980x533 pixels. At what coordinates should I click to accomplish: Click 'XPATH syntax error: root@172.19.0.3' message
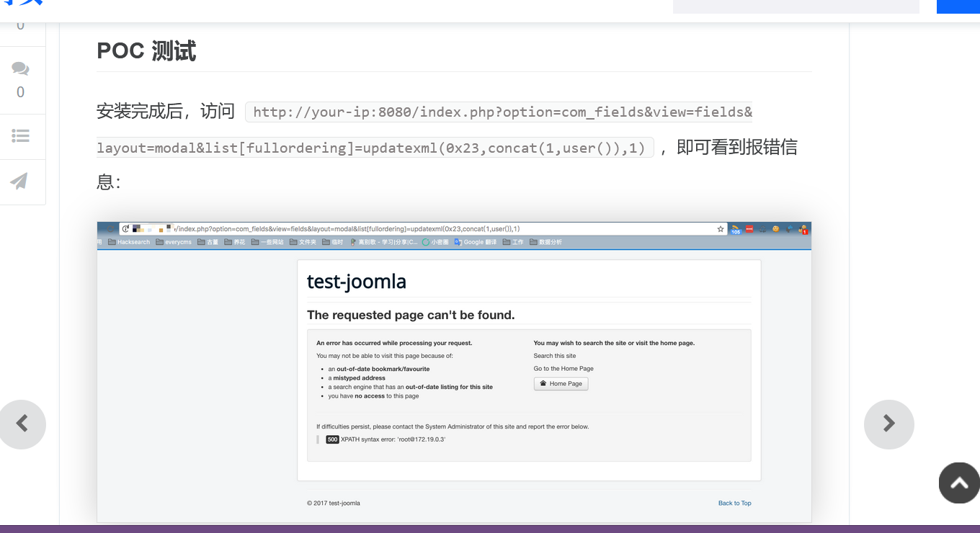point(393,439)
